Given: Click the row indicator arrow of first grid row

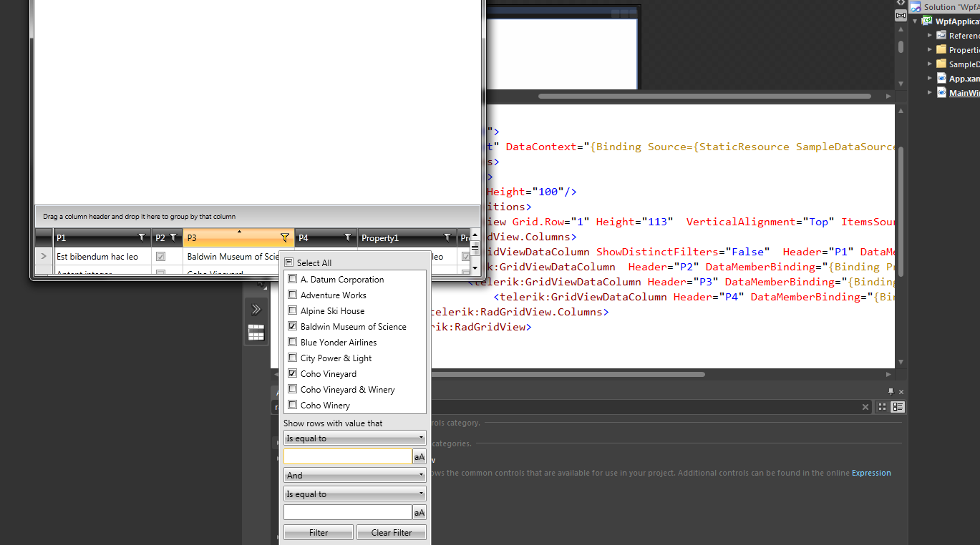Looking at the screenshot, I should tap(44, 256).
